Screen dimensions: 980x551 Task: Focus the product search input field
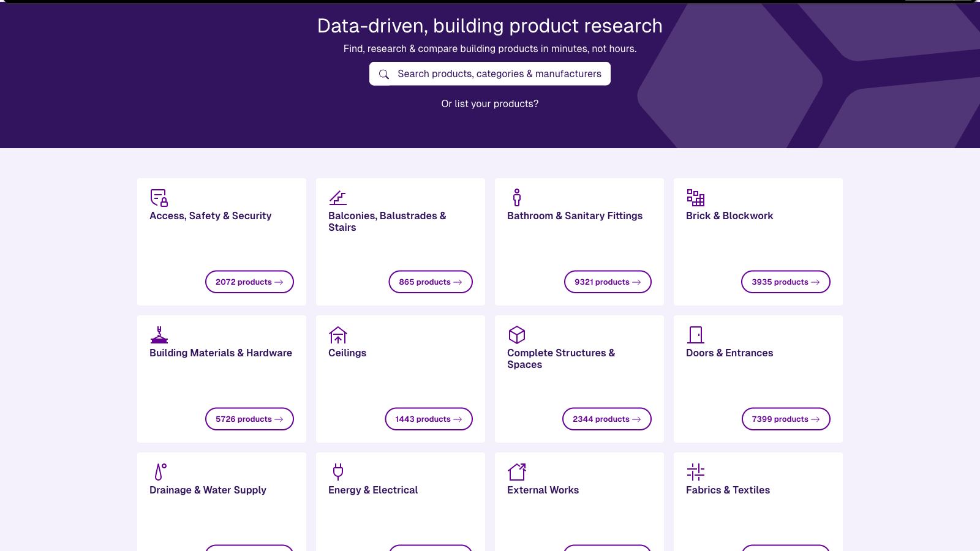490,73
